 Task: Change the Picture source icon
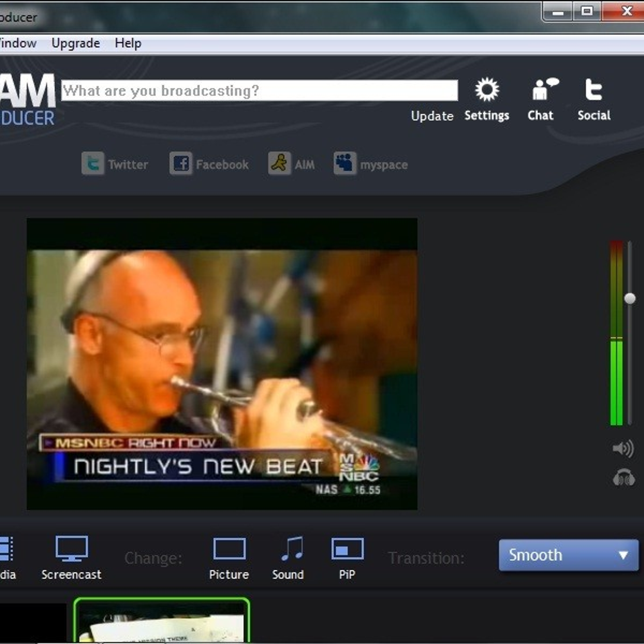229,549
